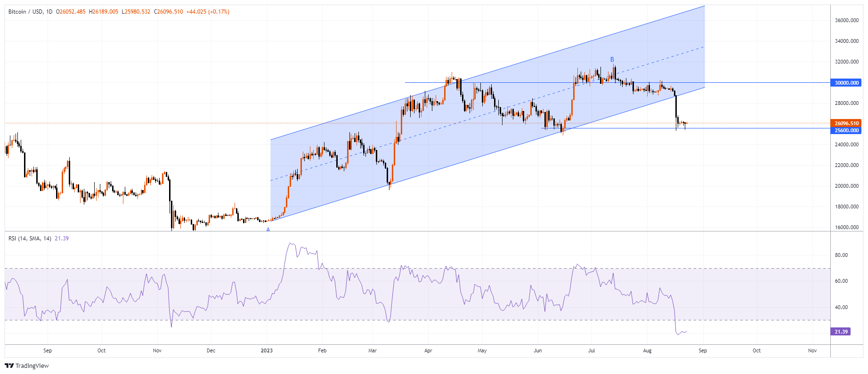Screen dimensions: 868x374
Task: Click the 18000.000 price axis label
Action: pyautogui.click(x=847, y=207)
